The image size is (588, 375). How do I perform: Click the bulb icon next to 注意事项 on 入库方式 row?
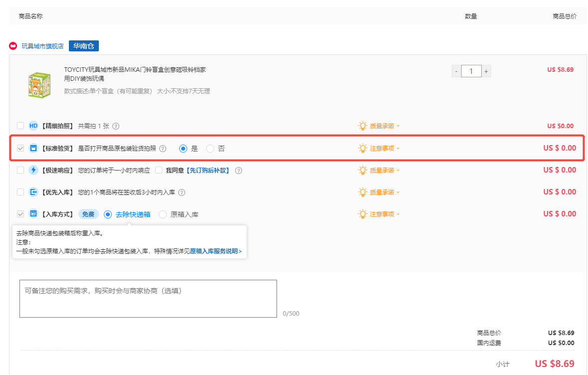point(363,214)
